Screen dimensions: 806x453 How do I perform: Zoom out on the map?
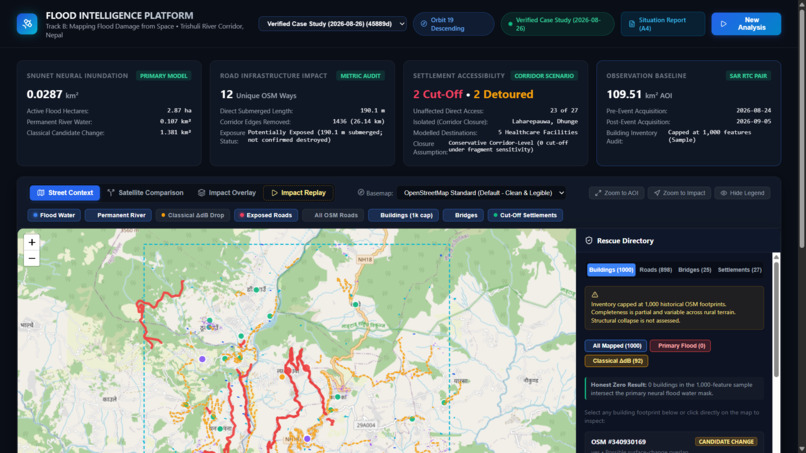coord(32,258)
